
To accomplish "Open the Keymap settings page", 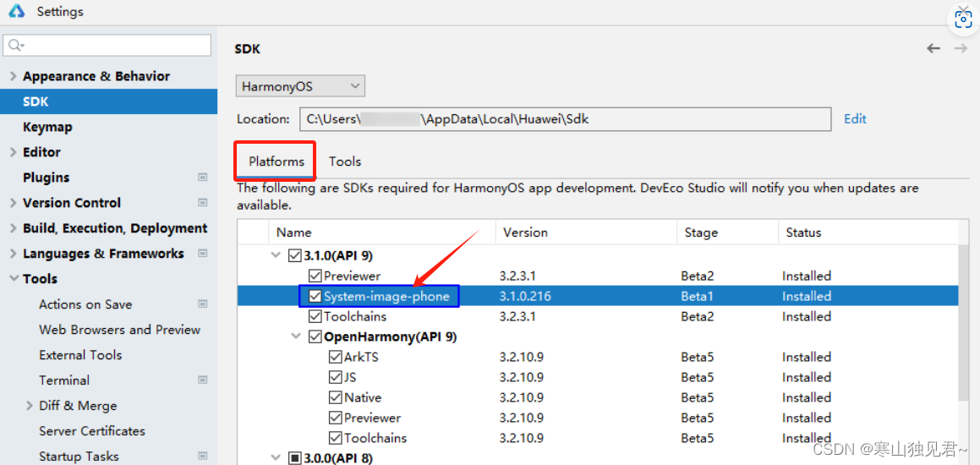I will coord(47,127).
